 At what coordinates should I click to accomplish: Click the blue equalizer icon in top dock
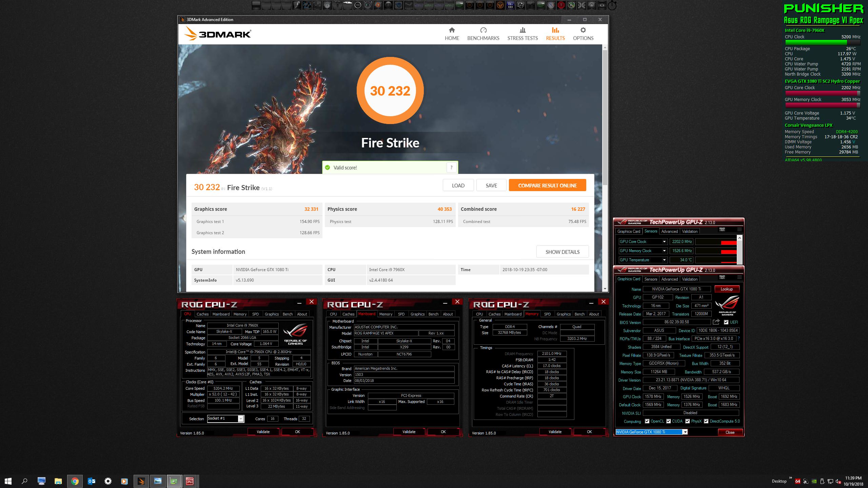(x=510, y=5)
